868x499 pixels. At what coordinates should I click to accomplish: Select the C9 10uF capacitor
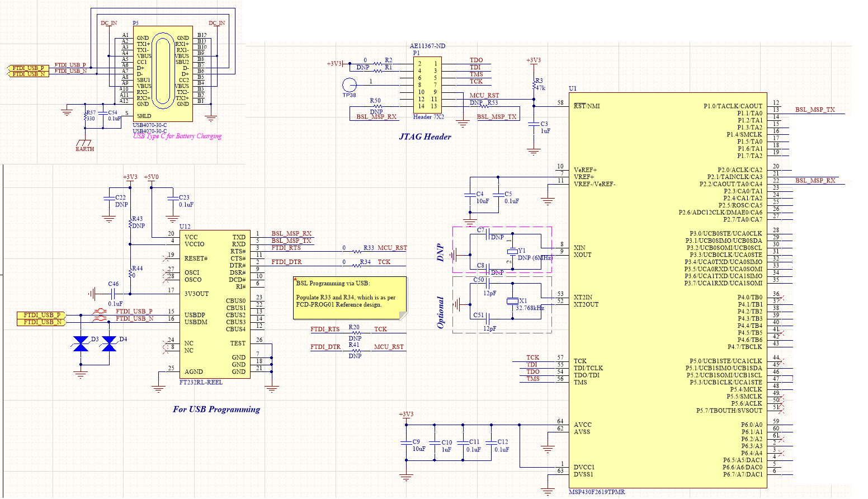pos(406,442)
